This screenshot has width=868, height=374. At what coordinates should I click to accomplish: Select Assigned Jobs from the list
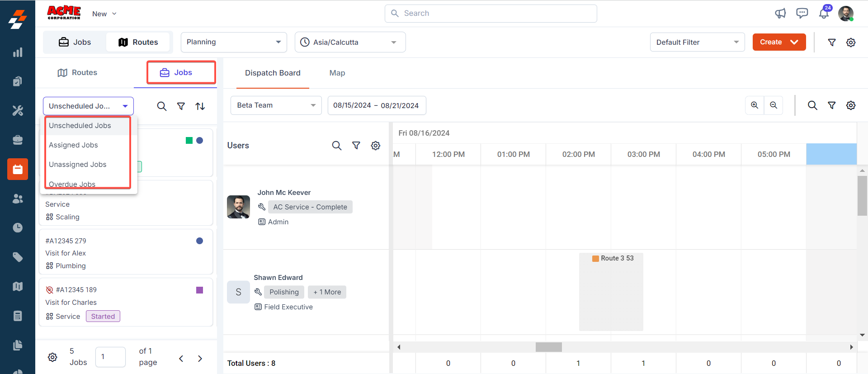[73, 145]
